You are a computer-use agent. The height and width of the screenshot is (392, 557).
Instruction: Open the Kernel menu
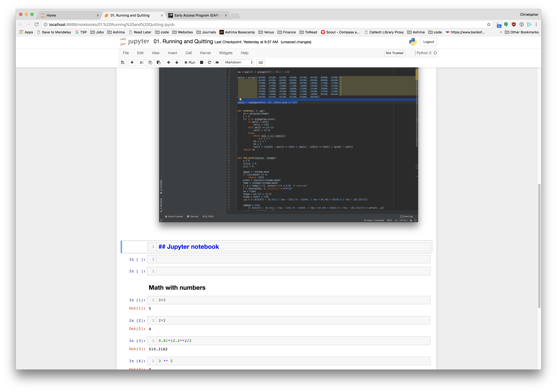(205, 53)
